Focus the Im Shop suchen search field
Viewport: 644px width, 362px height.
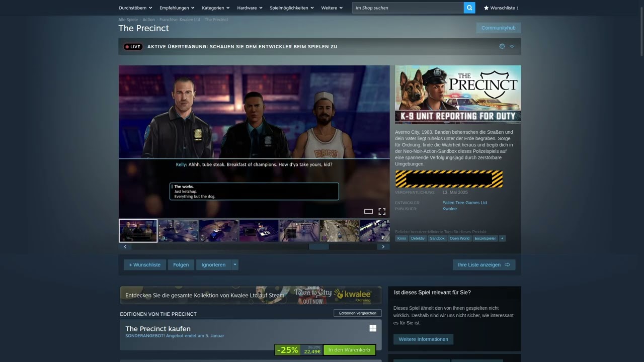tap(408, 8)
